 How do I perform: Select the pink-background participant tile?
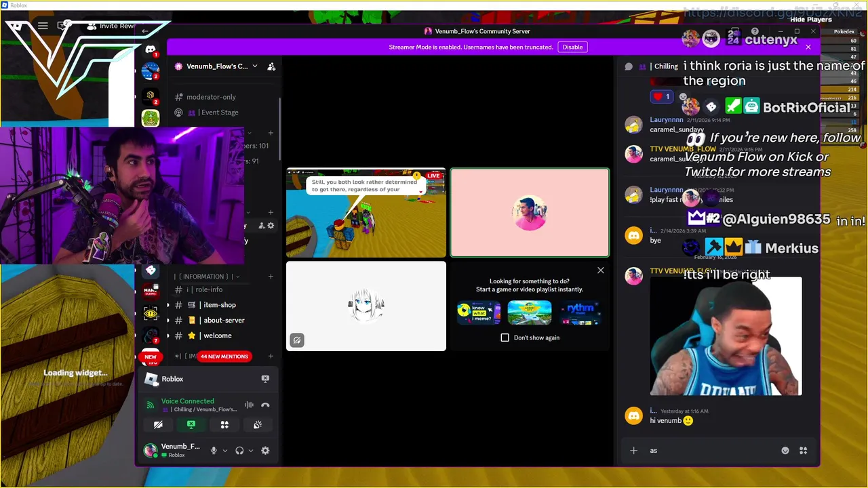click(530, 213)
